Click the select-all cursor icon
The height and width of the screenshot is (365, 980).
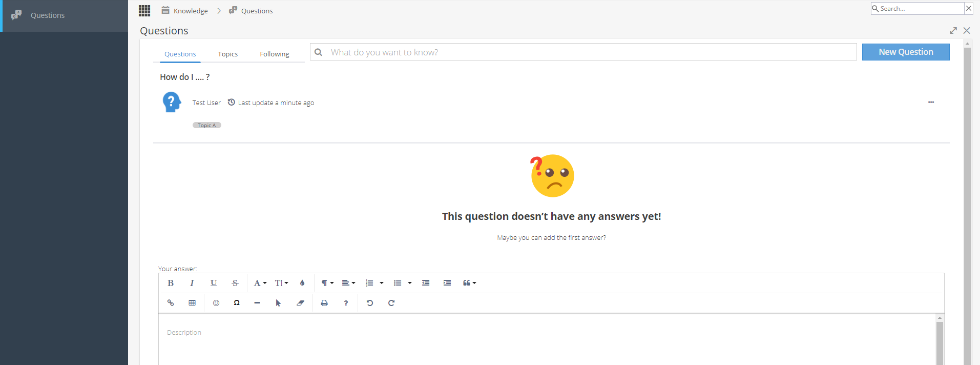click(278, 303)
